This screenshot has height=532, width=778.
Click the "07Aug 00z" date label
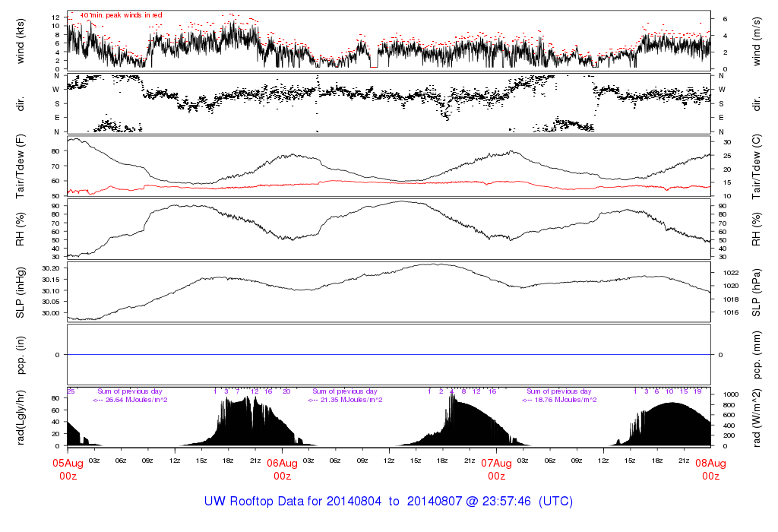497,470
